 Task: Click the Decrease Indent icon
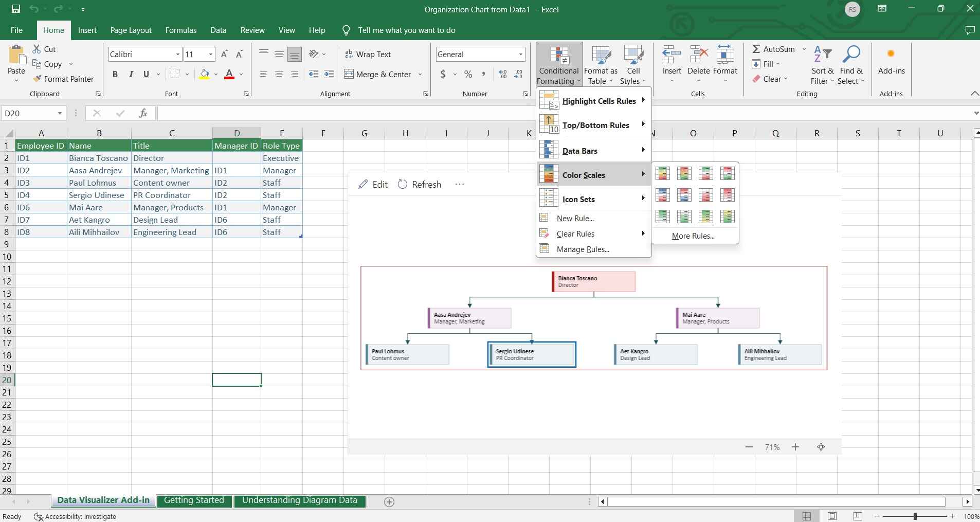tap(313, 74)
